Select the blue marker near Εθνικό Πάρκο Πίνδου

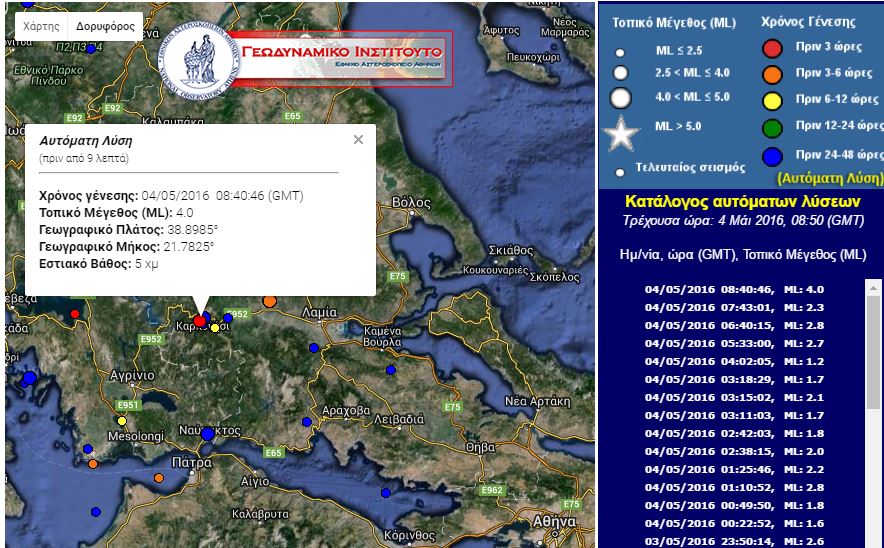[91, 49]
